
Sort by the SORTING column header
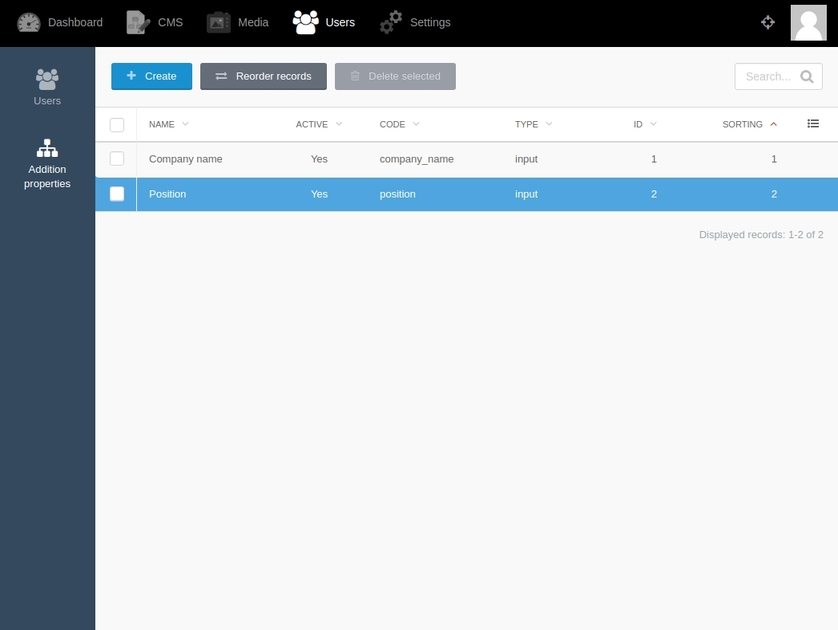tap(742, 125)
